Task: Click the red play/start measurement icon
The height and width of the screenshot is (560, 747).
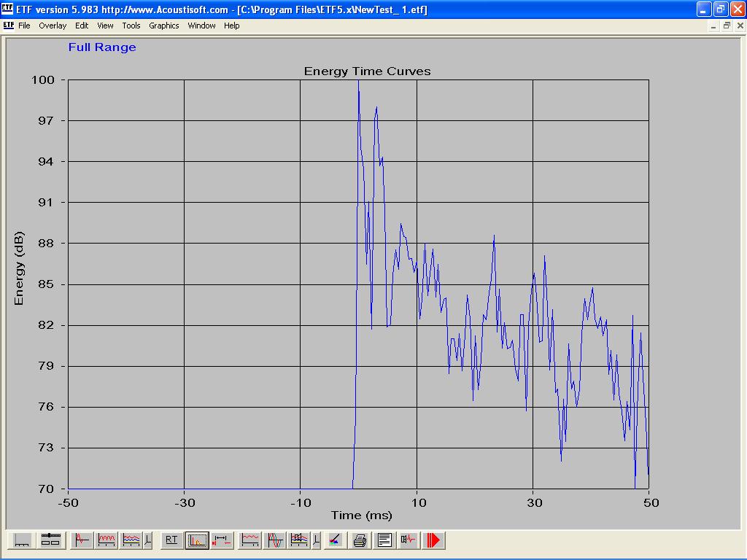Action: point(433,540)
